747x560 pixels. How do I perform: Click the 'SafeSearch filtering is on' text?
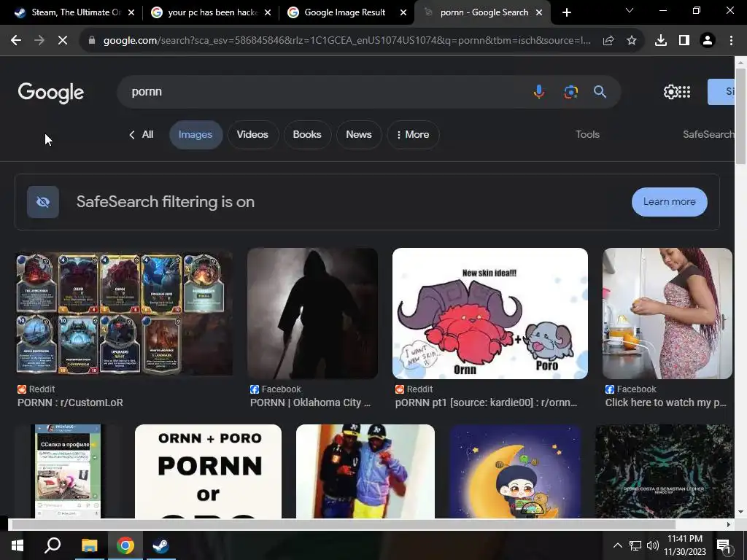point(166,202)
